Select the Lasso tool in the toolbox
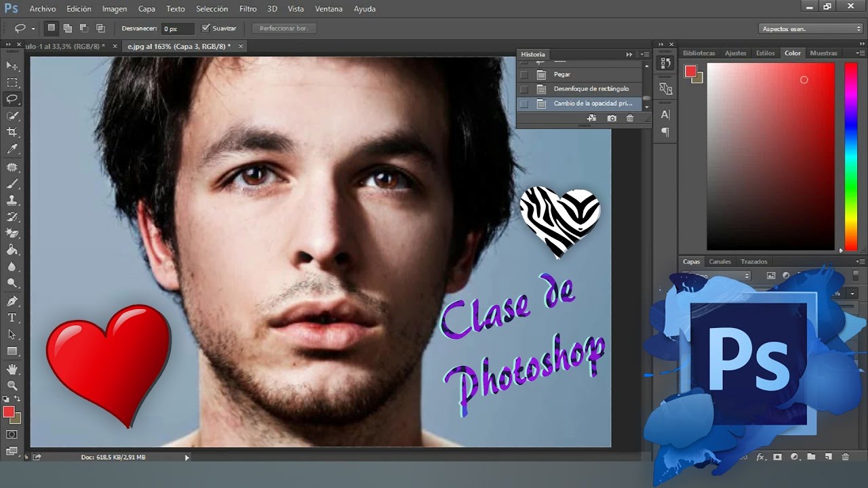 point(12,99)
